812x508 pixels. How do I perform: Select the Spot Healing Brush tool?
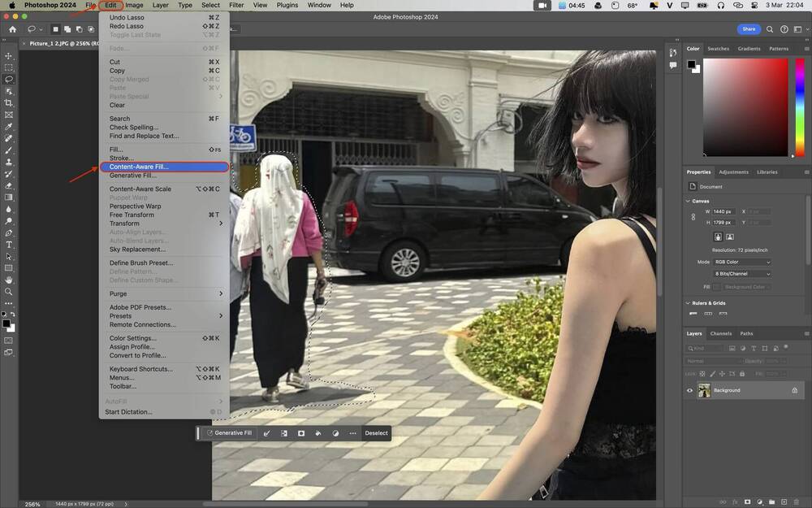[8, 138]
